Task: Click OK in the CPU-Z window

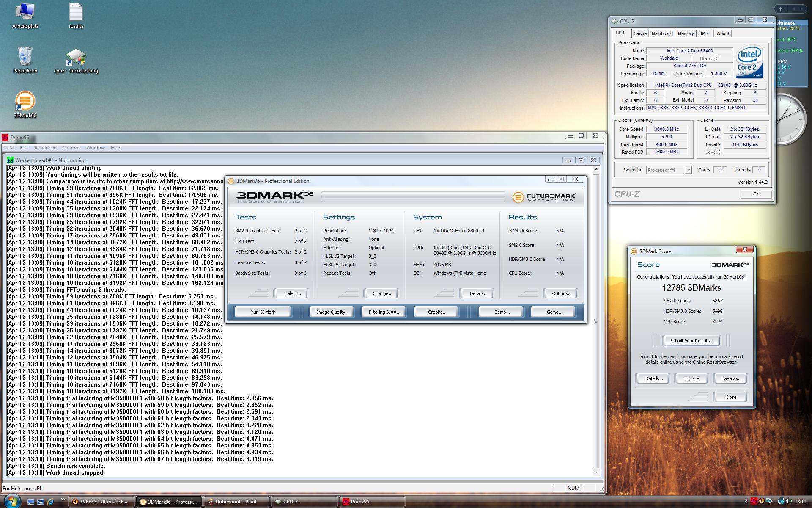Action: [x=756, y=194]
